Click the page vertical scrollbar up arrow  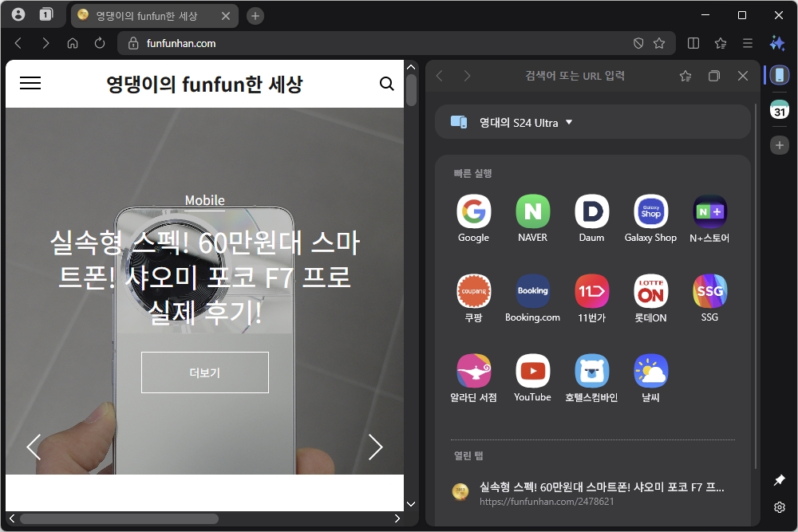[411, 67]
